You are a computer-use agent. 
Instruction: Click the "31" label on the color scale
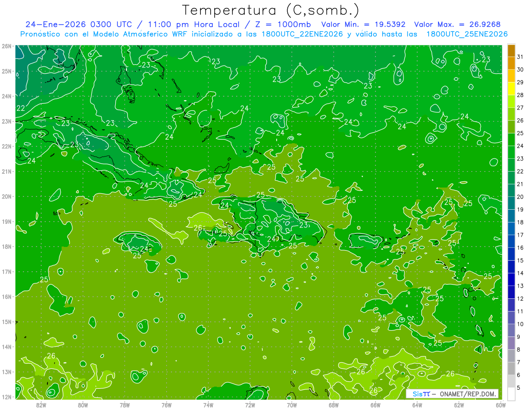520,57
